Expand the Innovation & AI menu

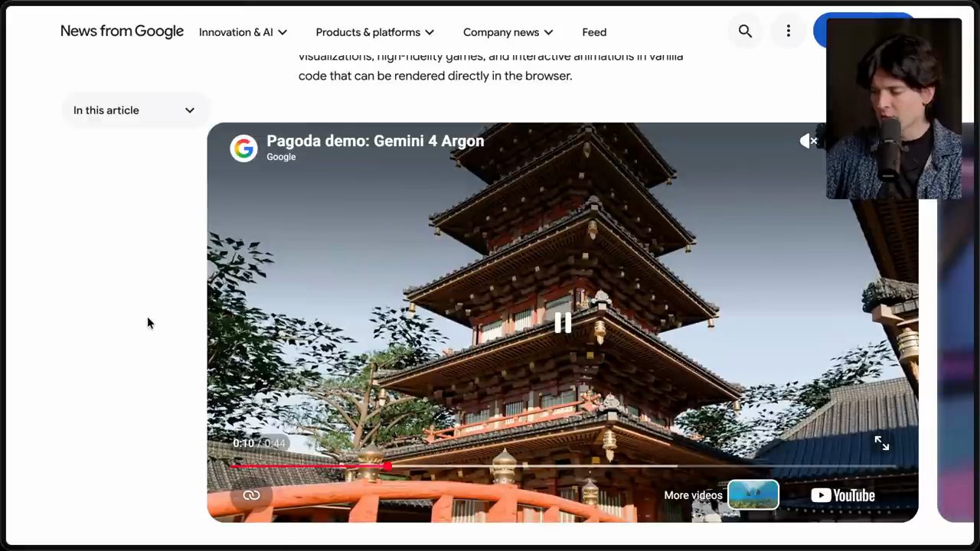[243, 32]
